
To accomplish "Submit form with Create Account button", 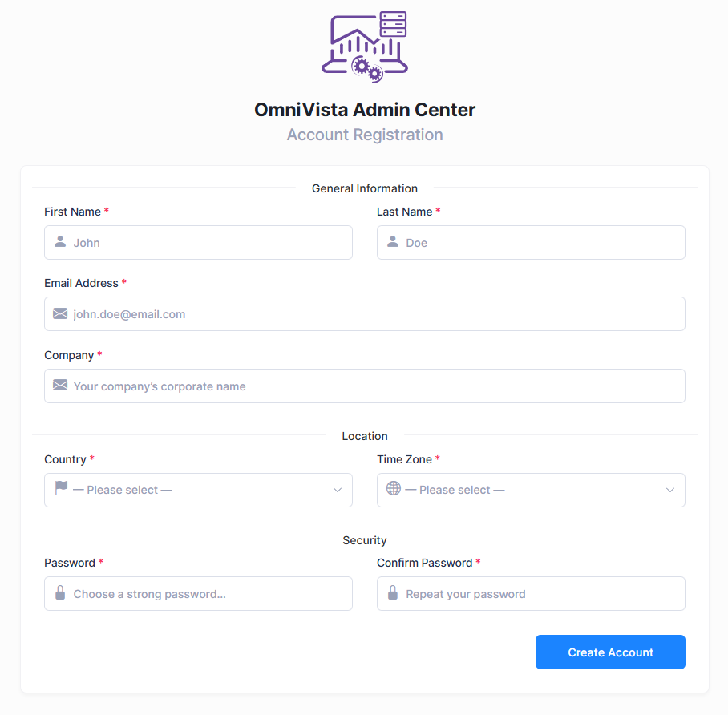I will click(x=610, y=652).
